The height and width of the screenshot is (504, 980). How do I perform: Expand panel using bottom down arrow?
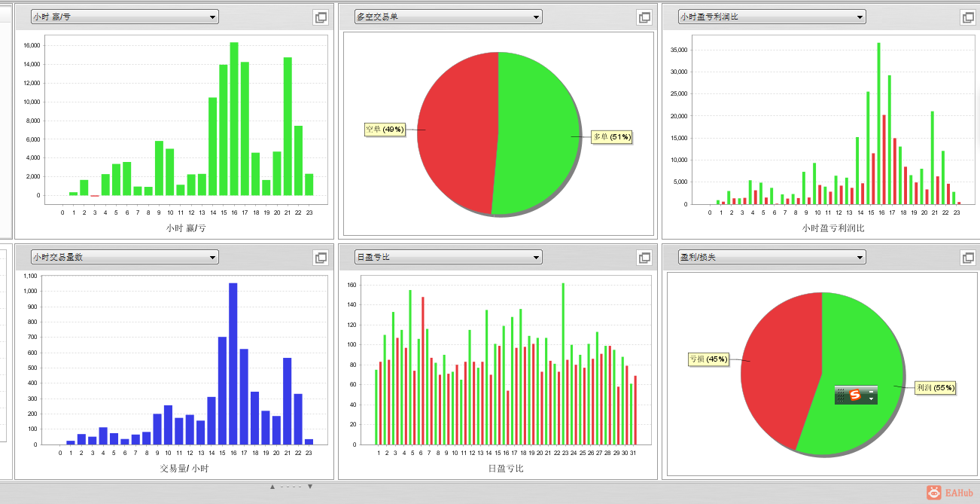pyautogui.click(x=310, y=487)
